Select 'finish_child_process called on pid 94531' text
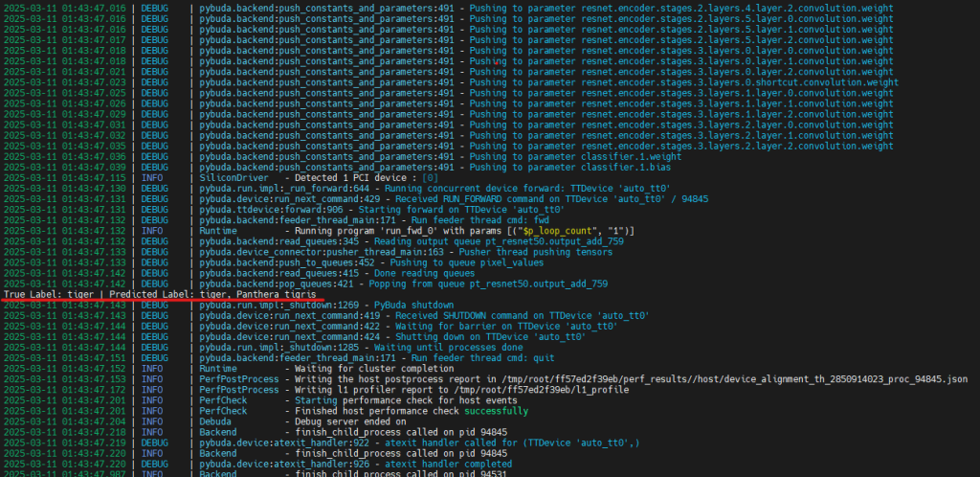The width and height of the screenshot is (980, 477). [401, 474]
